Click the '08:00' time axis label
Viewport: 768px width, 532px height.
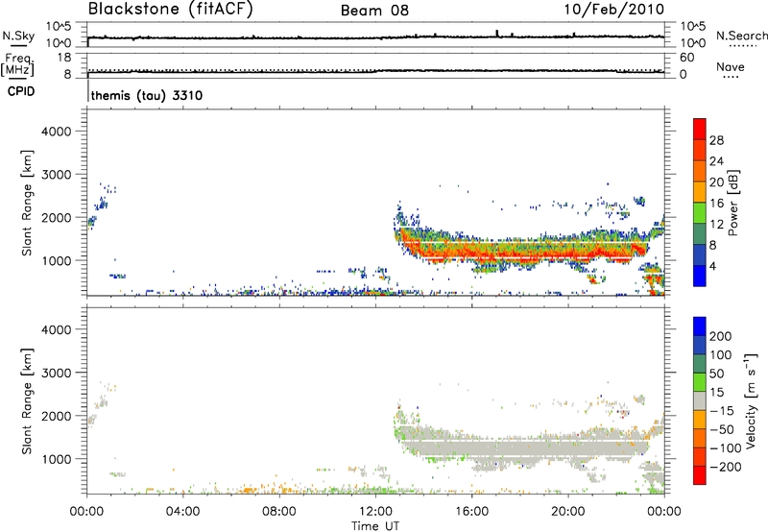coord(278,512)
